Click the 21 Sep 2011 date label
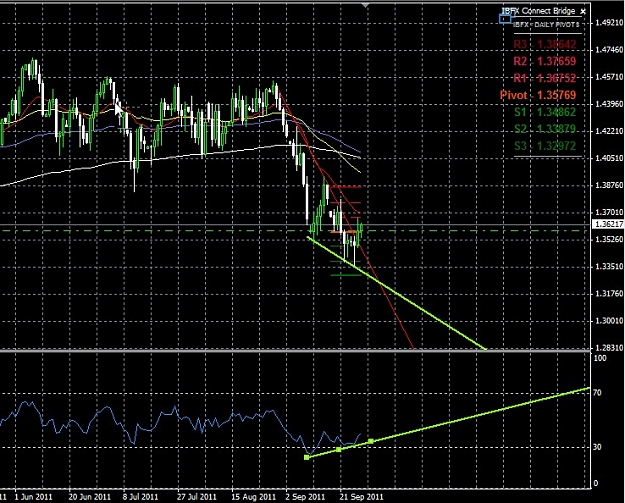This screenshot has width=625, height=503. 361,497
